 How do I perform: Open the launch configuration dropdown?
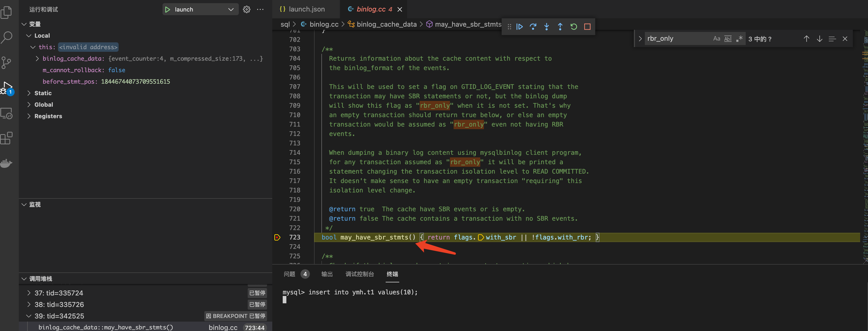230,9
